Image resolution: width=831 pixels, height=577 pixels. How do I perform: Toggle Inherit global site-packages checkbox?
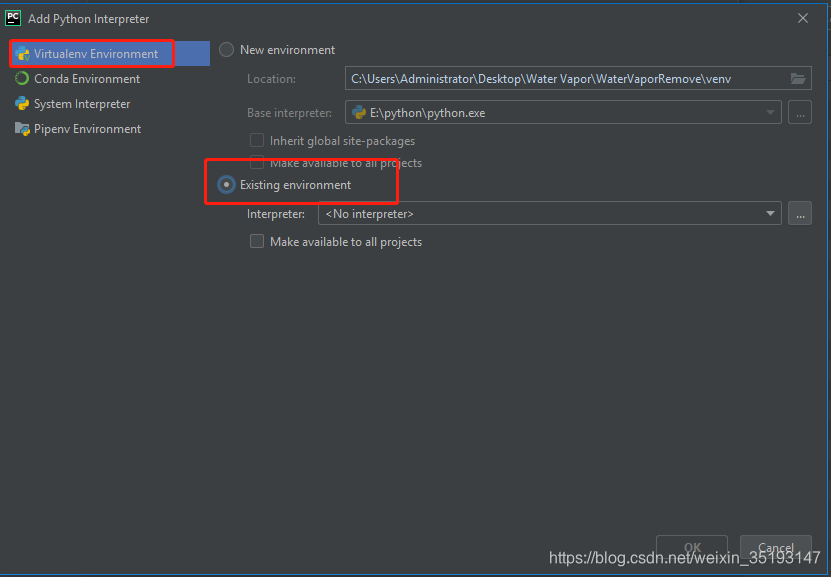(x=257, y=140)
